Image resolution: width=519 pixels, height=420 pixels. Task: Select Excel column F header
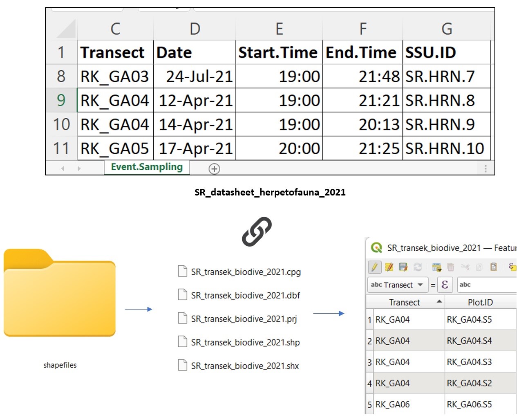363,29
